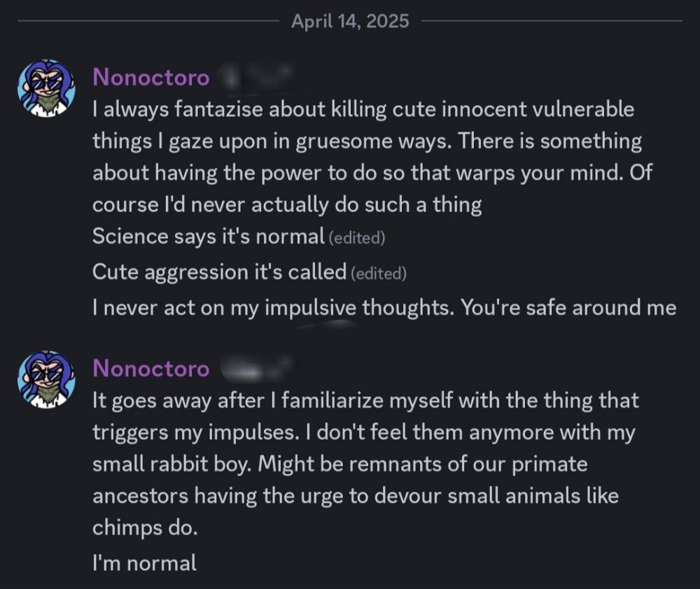Click the line starting "about having the power"
This screenshot has height=589, width=700.
372,173
